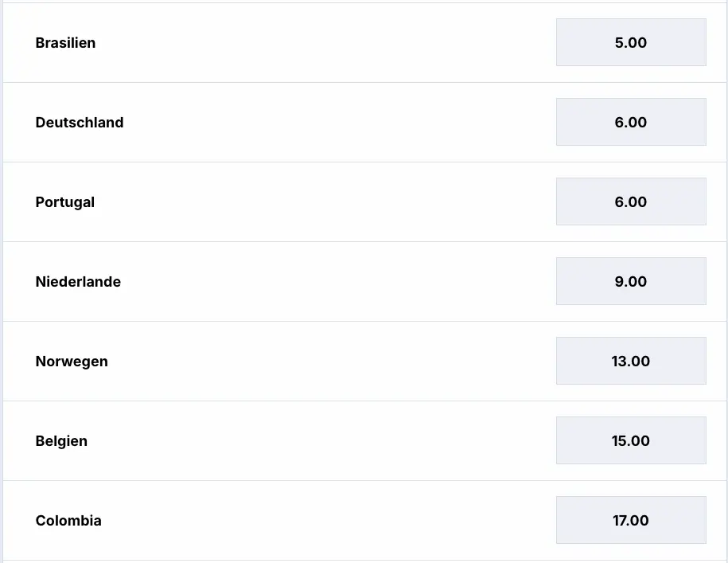Click the Belgien team name
The width and height of the screenshot is (728, 563).
[x=61, y=441]
